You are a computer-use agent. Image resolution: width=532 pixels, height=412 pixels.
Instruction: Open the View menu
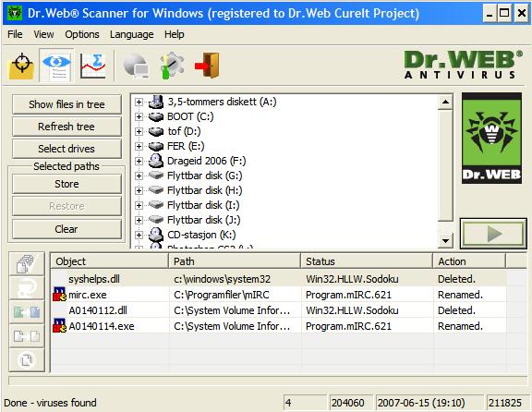click(x=43, y=34)
